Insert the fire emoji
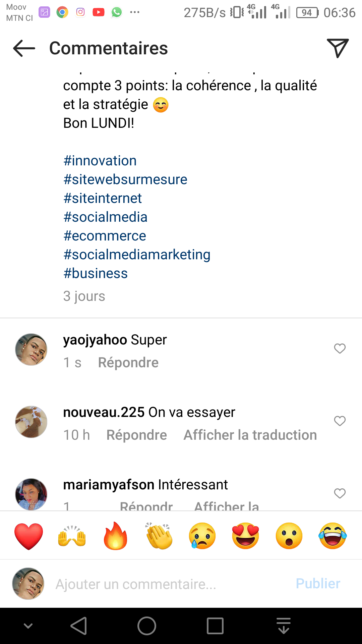Image resolution: width=362 pixels, height=644 pixels. (x=116, y=536)
